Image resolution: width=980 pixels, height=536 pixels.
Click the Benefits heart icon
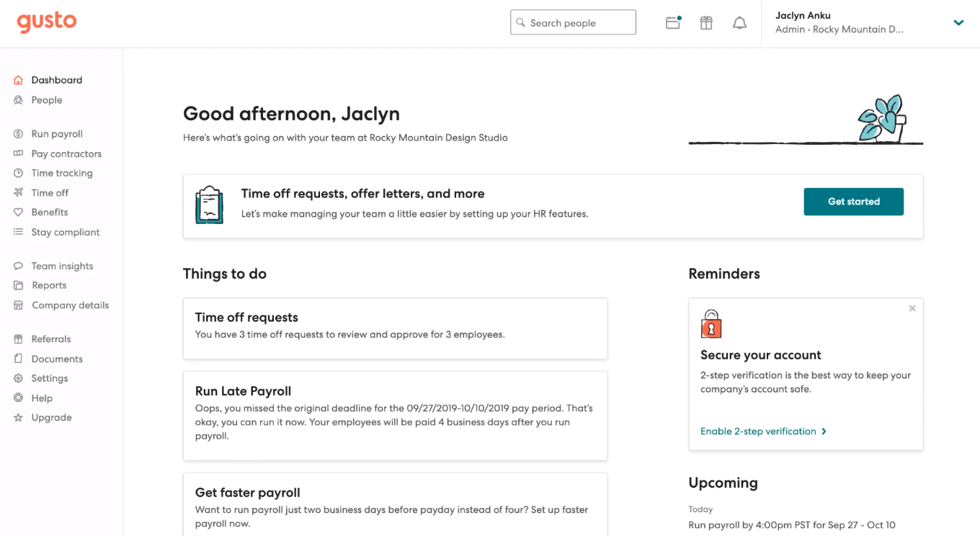coord(19,213)
